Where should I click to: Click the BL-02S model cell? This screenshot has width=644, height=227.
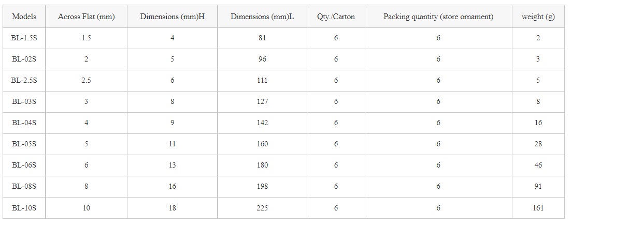(x=24, y=59)
